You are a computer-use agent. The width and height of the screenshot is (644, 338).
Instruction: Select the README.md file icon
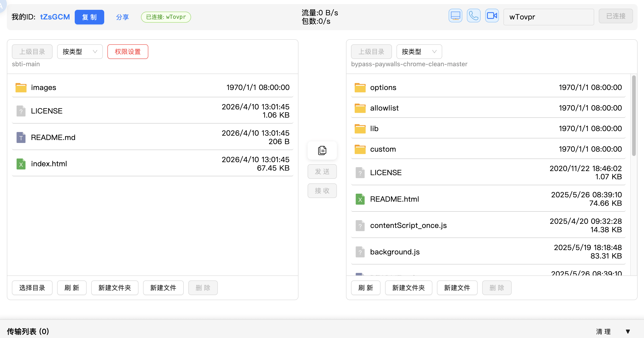pyautogui.click(x=21, y=137)
